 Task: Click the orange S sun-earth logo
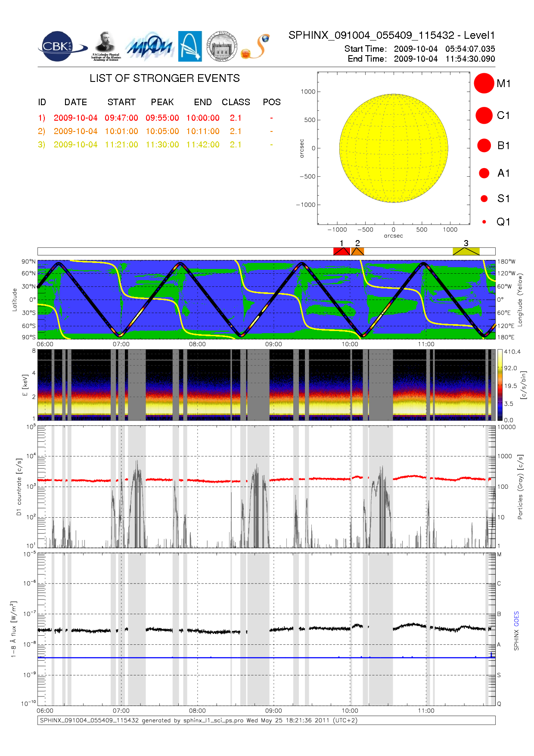256,47
